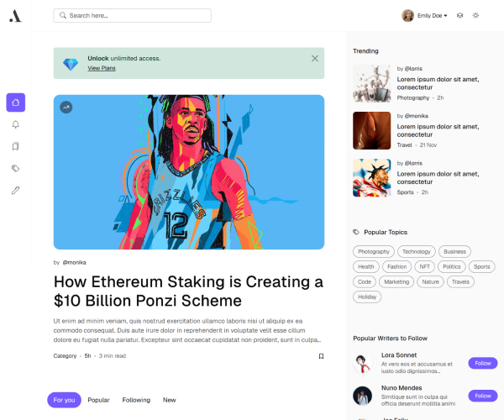The width and height of the screenshot is (504, 420).
Task: Select the Photography topic tag
Action: 374,252
